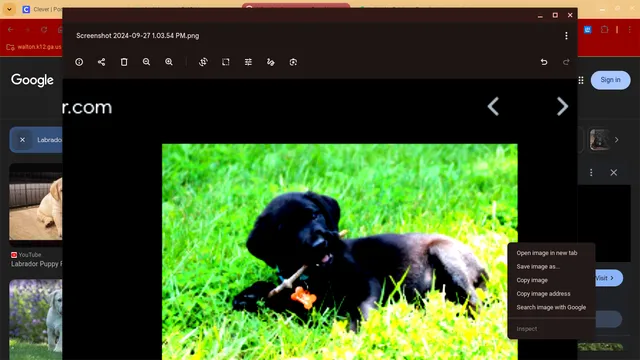Click the Labrador Puppy video title

click(x=37, y=264)
